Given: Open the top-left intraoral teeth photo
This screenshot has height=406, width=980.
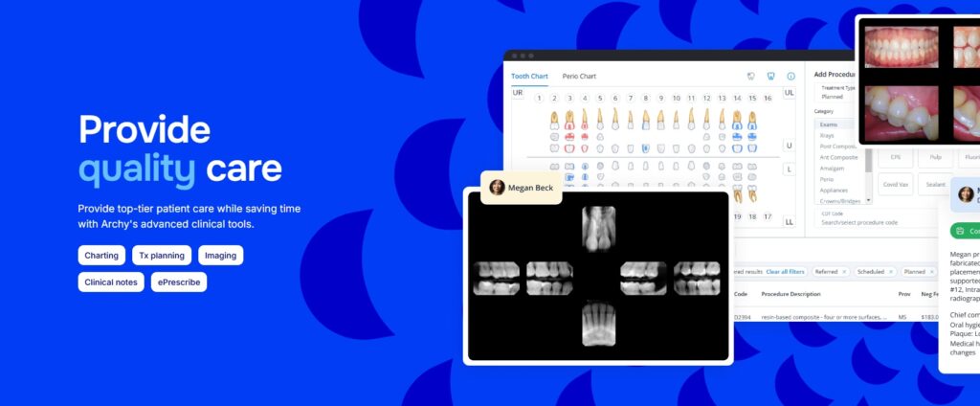Looking at the screenshot, I should (x=902, y=47).
